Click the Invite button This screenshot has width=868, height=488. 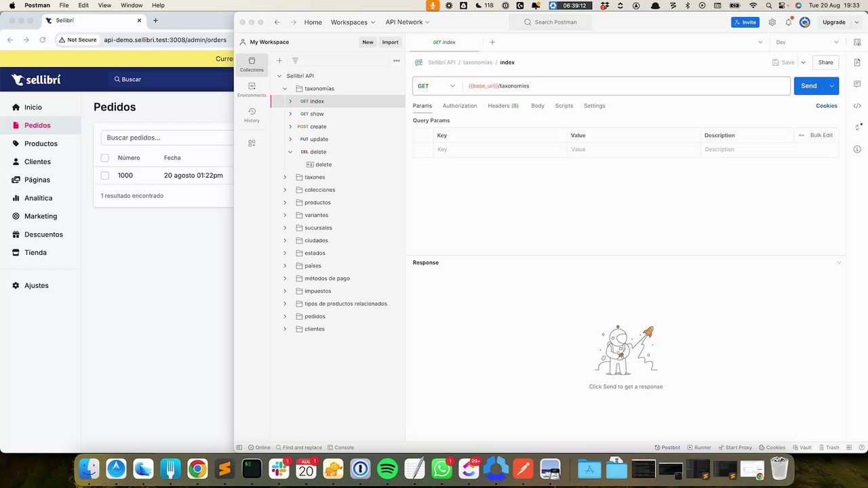pos(745,22)
